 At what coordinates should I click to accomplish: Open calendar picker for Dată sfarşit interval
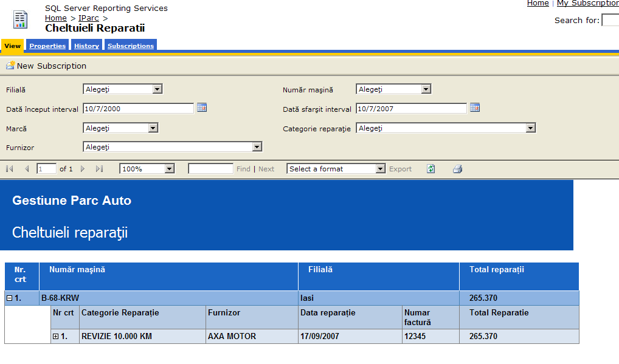click(x=475, y=108)
